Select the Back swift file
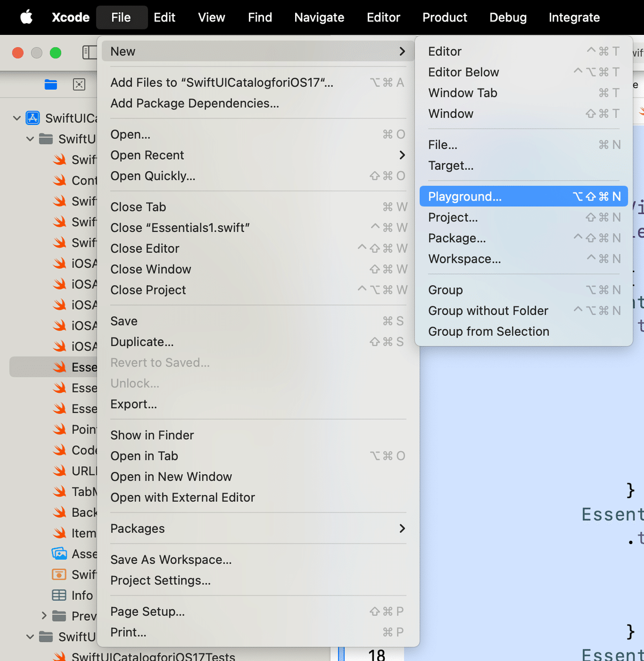644x661 pixels. tap(75, 512)
